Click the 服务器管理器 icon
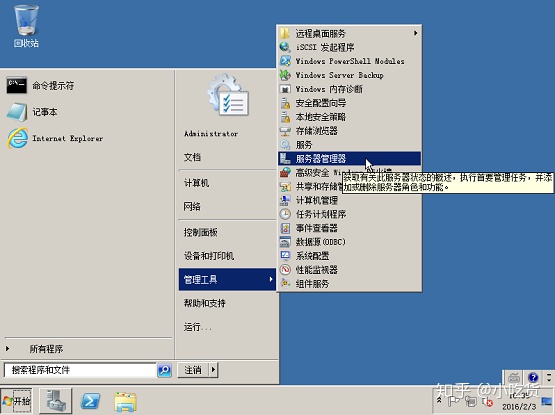The image size is (555, 415). (x=285, y=159)
